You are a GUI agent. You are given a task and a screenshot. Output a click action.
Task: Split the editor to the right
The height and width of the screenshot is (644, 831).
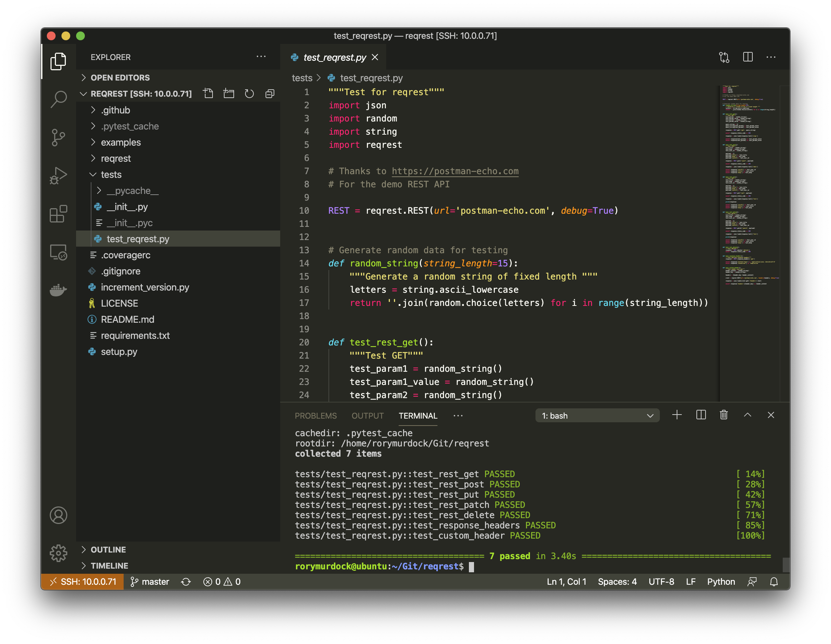pyautogui.click(x=748, y=57)
